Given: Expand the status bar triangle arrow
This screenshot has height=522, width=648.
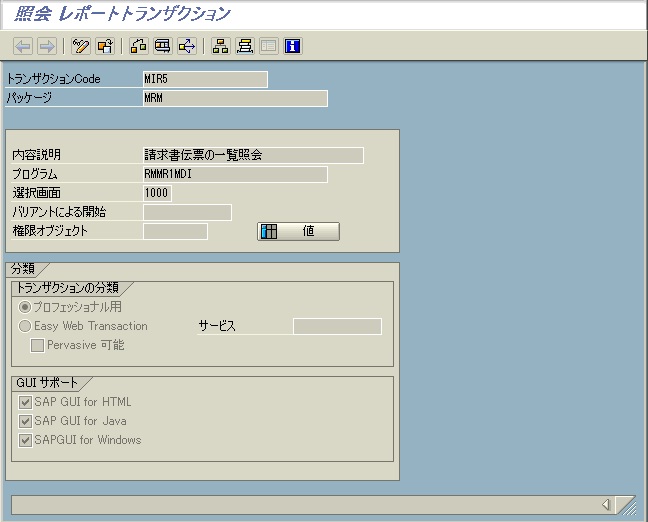Looking at the screenshot, I should 606,505.
